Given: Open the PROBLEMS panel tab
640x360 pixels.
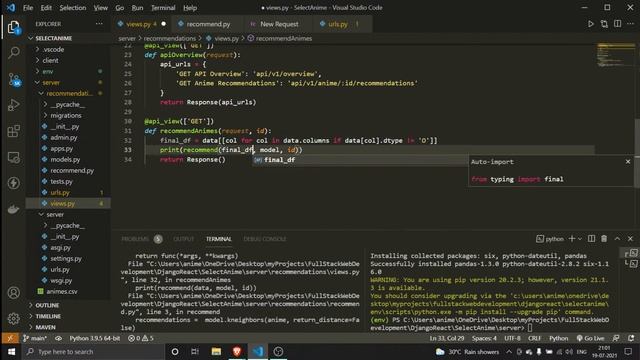Looking at the screenshot, I should click(135, 239).
